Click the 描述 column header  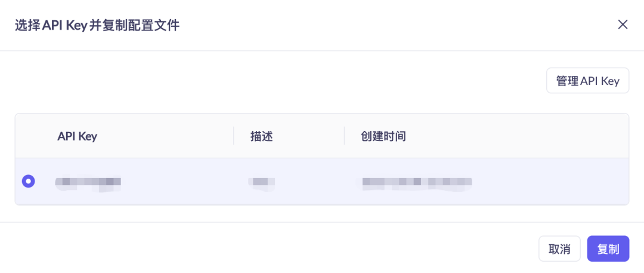point(261,136)
